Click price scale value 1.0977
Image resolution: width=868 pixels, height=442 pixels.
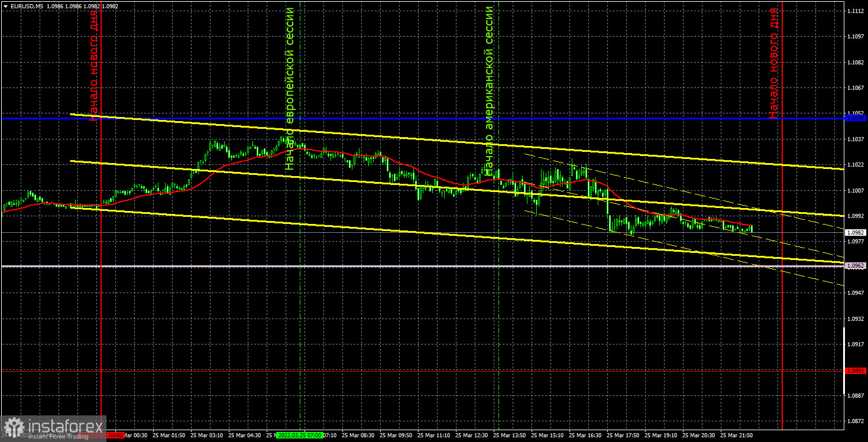pos(856,241)
